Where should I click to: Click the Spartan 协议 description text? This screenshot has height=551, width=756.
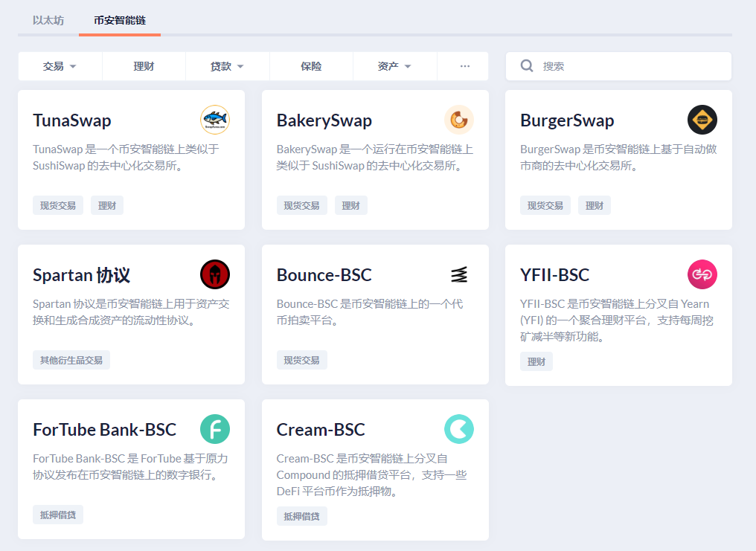click(x=131, y=312)
